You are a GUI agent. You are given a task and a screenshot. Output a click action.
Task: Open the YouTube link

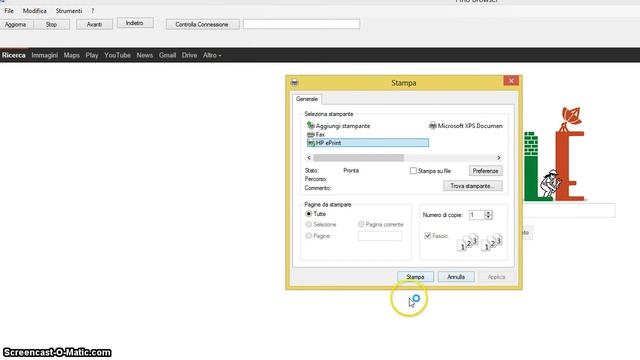coord(118,55)
